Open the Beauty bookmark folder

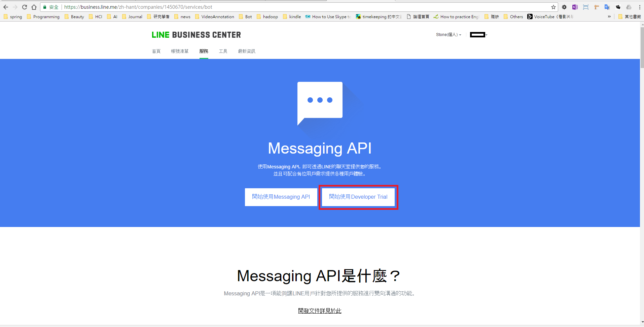pos(74,17)
